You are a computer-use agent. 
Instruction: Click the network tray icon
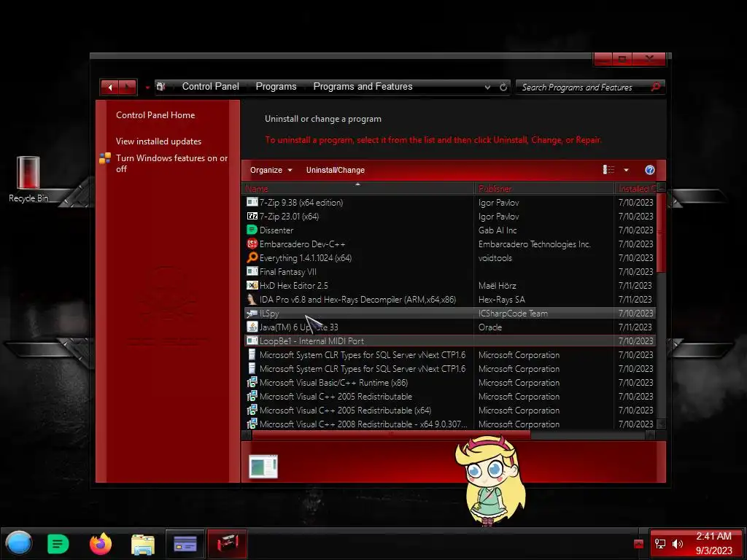coord(660,544)
